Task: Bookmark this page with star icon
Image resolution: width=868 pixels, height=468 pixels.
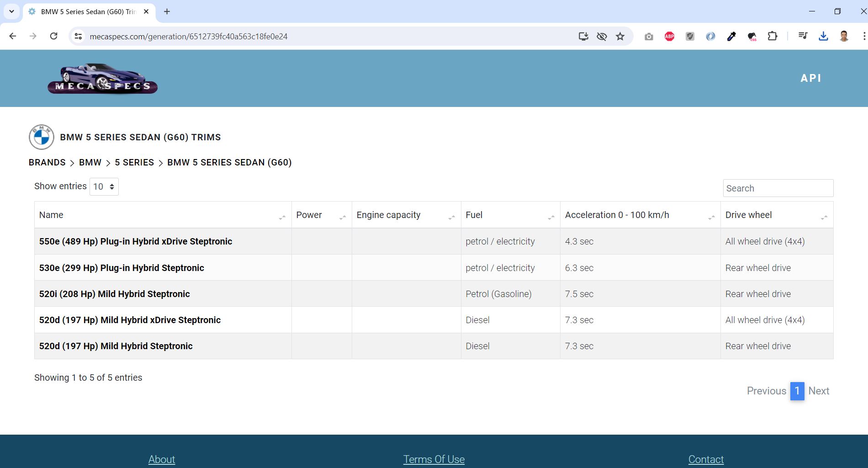Action: [620, 36]
